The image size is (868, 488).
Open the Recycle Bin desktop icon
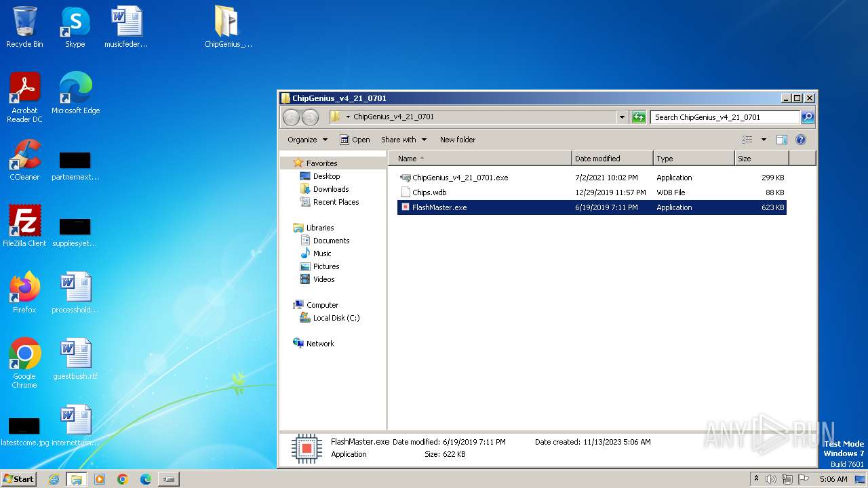click(x=24, y=27)
